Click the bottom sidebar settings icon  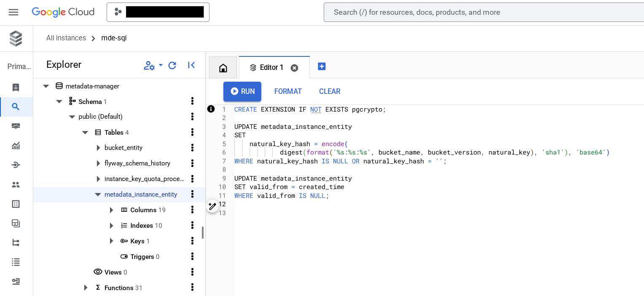click(x=16, y=281)
